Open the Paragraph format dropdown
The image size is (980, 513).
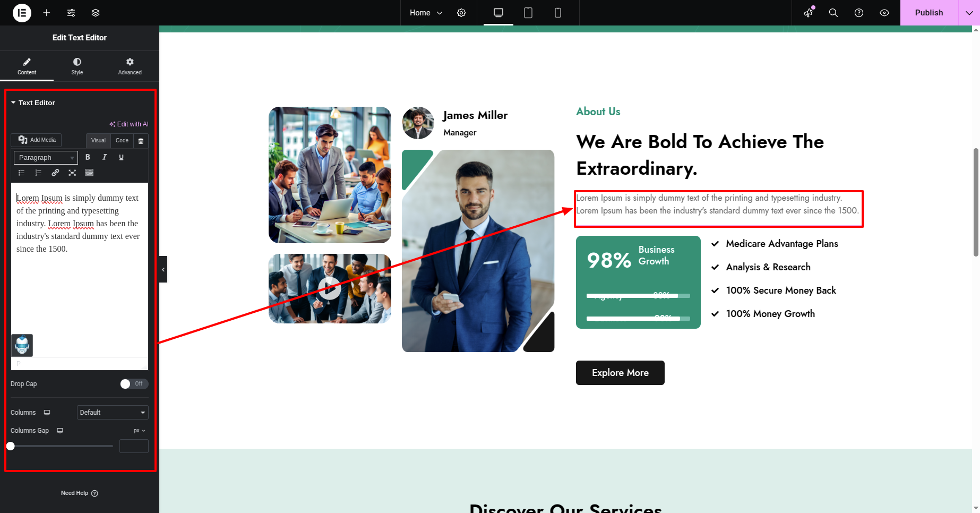(46, 158)
